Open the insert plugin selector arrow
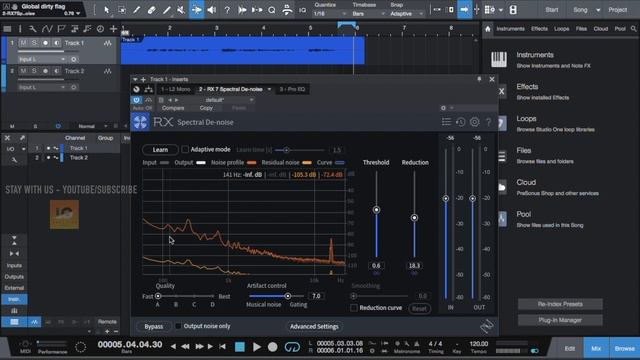 [269, 89]
